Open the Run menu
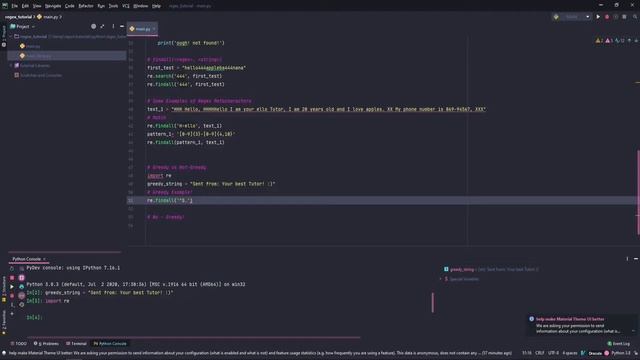The height and width of the screenshot is (360, 640). point(101,6)
